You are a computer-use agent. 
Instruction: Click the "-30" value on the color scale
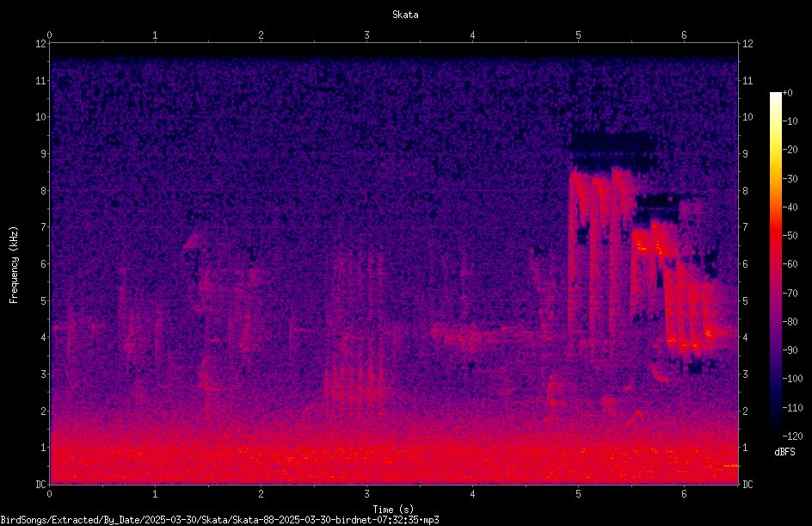(790, 179)
